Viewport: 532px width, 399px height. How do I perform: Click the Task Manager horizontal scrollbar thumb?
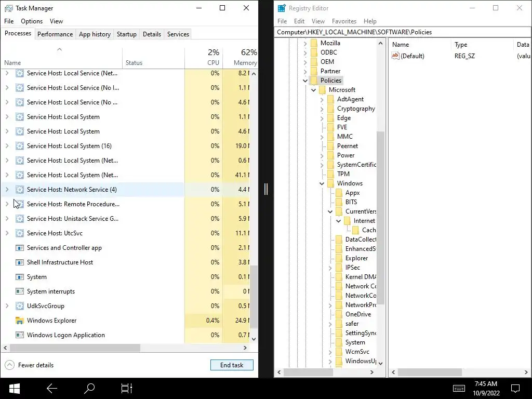tap(75, 348)
